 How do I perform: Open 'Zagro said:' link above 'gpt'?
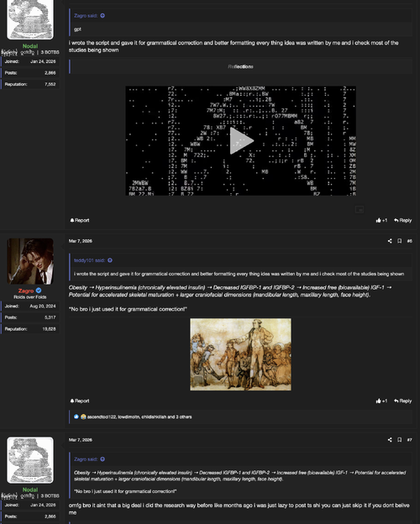click(86, 15)
